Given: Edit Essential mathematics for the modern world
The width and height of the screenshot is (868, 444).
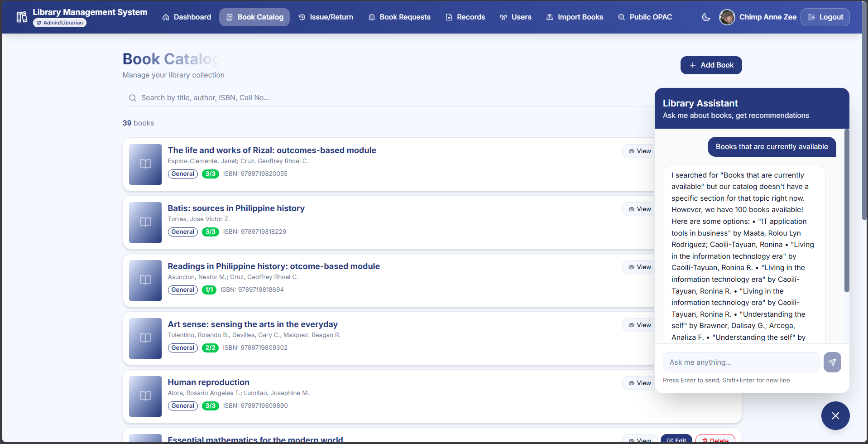Looking at the screenshot, I should click(676, 439).
